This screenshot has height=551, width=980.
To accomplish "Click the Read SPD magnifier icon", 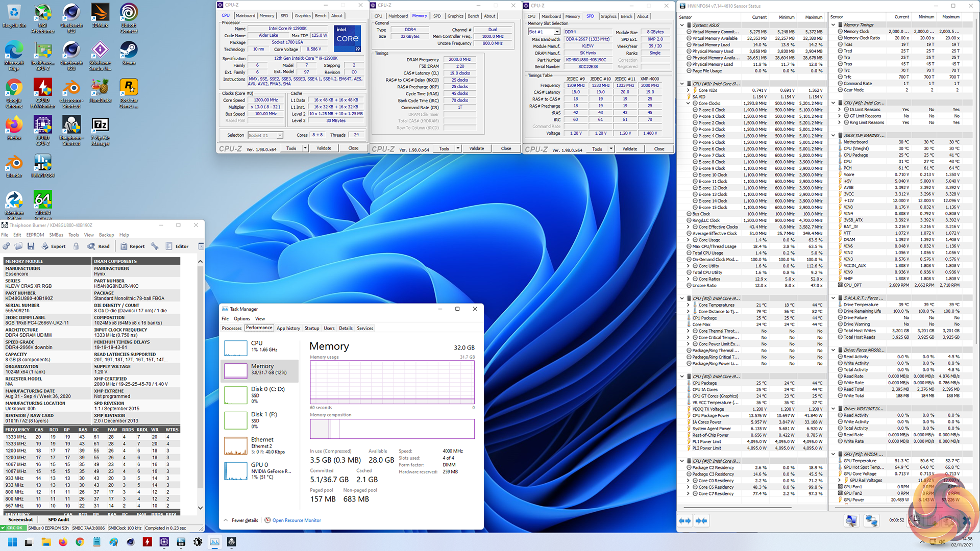I will coord(91,246).
